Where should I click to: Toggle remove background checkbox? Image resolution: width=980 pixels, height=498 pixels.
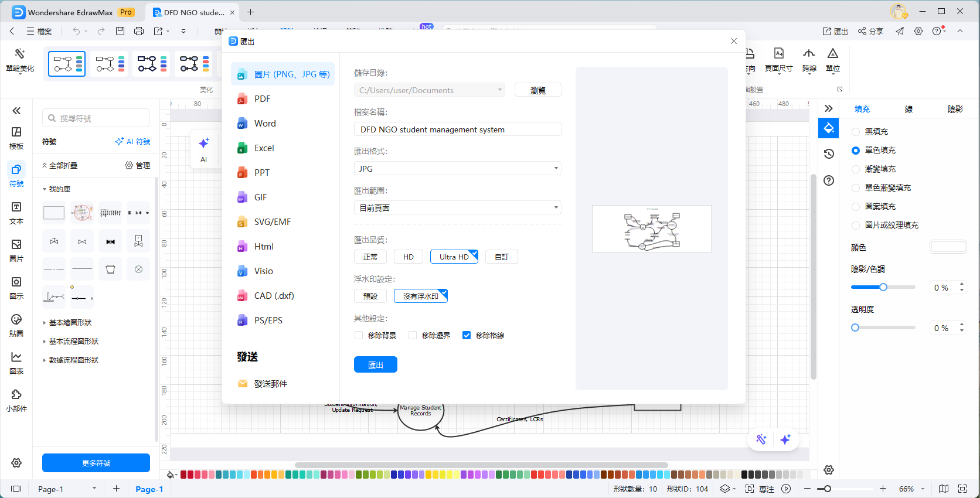[x=359, y=335]
